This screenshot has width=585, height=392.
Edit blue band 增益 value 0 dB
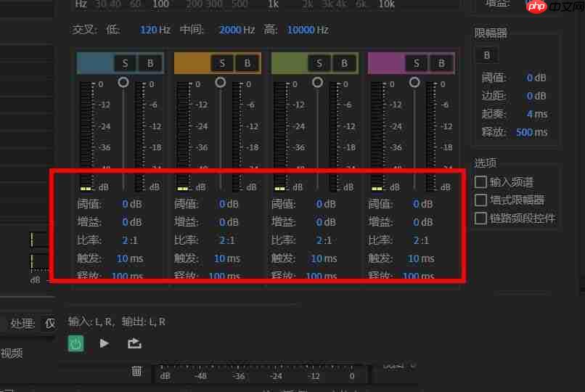(132, 222)
